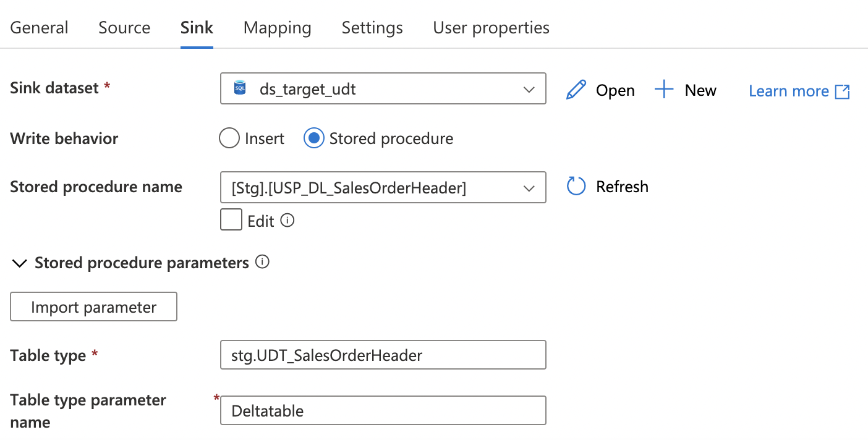Image resolution: width=868 pixels, height=440 pixels.
Task: Click the external link icon next to Learn more
Action: pyautogui.click(x=843, y=91)
